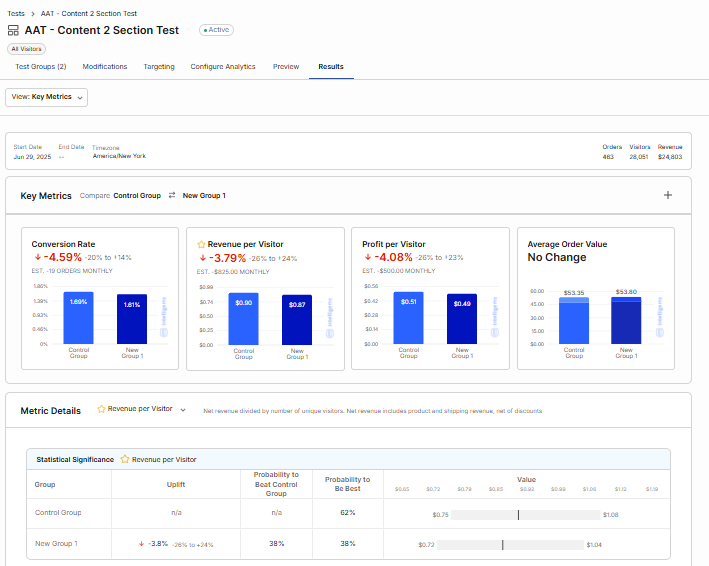This screenshot has height=566, width=709.
Task: Click the test layout icon beside the title
Action: point(13,31)
